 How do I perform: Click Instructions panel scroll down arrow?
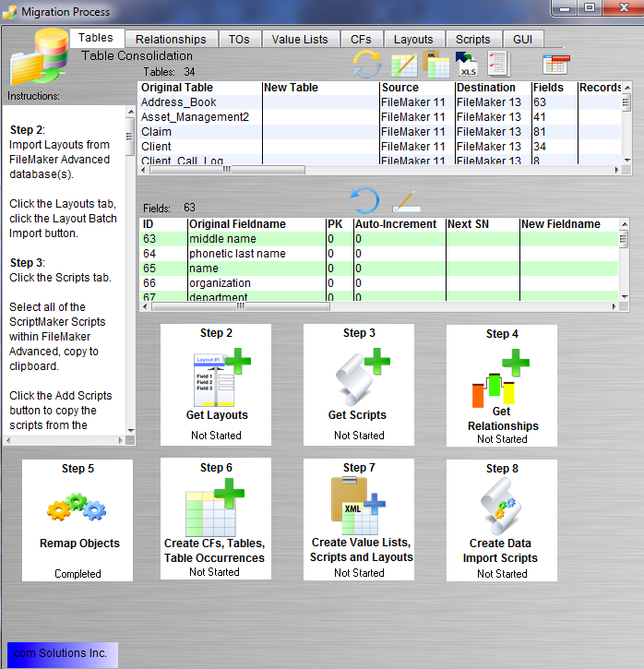[131, 431]
